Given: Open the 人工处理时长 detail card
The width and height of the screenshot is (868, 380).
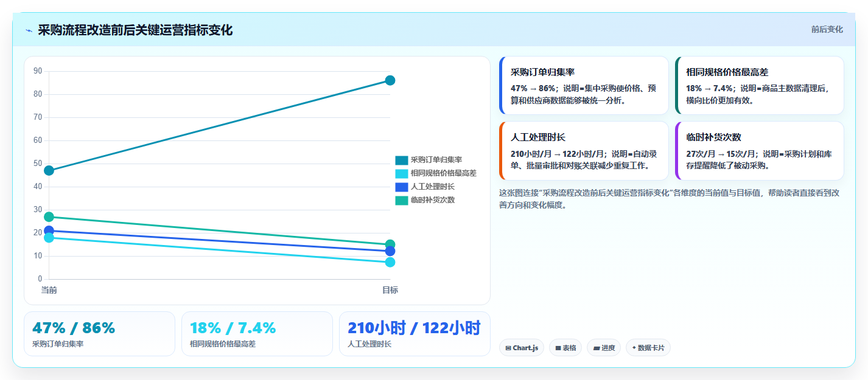Looking at the screenshot, I should (584, 151).
